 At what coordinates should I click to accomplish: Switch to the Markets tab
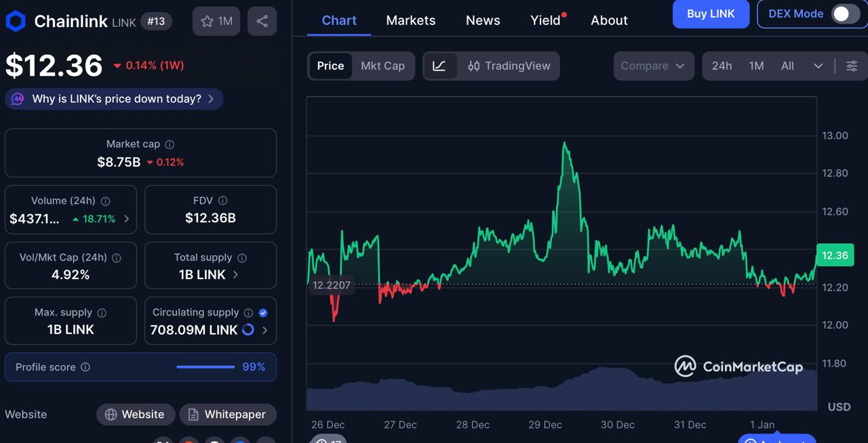pyautogui.click(x=410, y=20)
